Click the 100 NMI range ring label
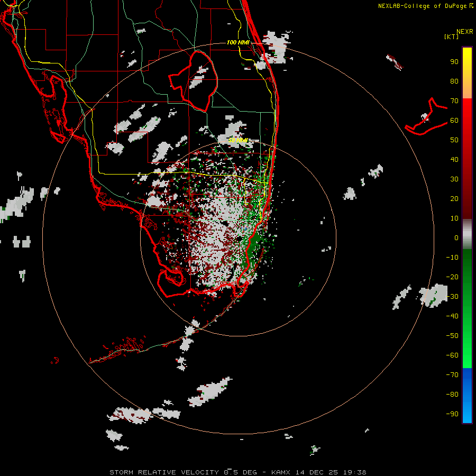The height and width of the screenshot is (476, 476). (x=238, y=42)
